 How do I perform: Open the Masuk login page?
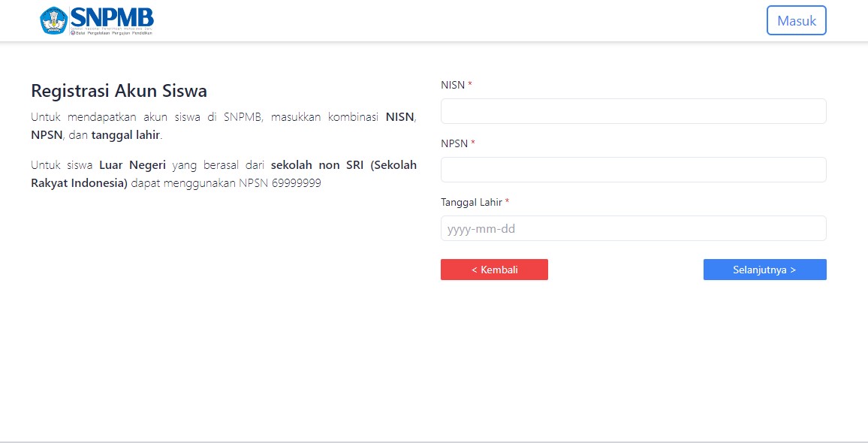(796, 20)
